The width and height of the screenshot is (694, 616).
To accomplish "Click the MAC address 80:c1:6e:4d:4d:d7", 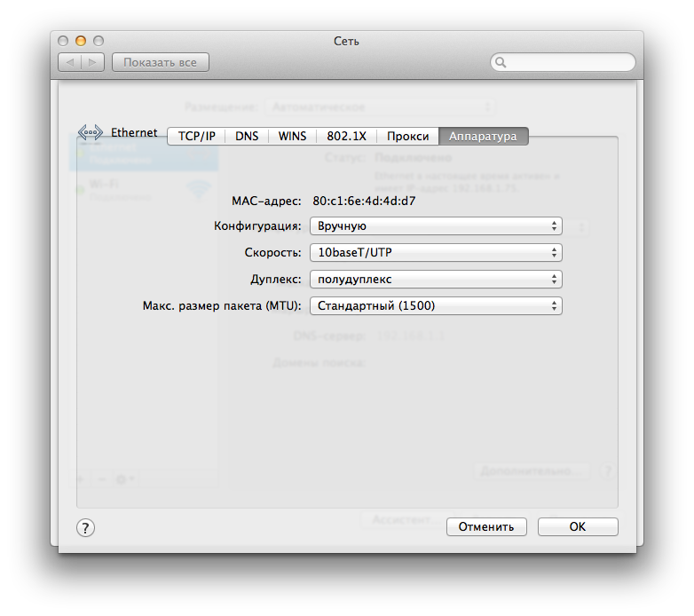I will 364,201.
